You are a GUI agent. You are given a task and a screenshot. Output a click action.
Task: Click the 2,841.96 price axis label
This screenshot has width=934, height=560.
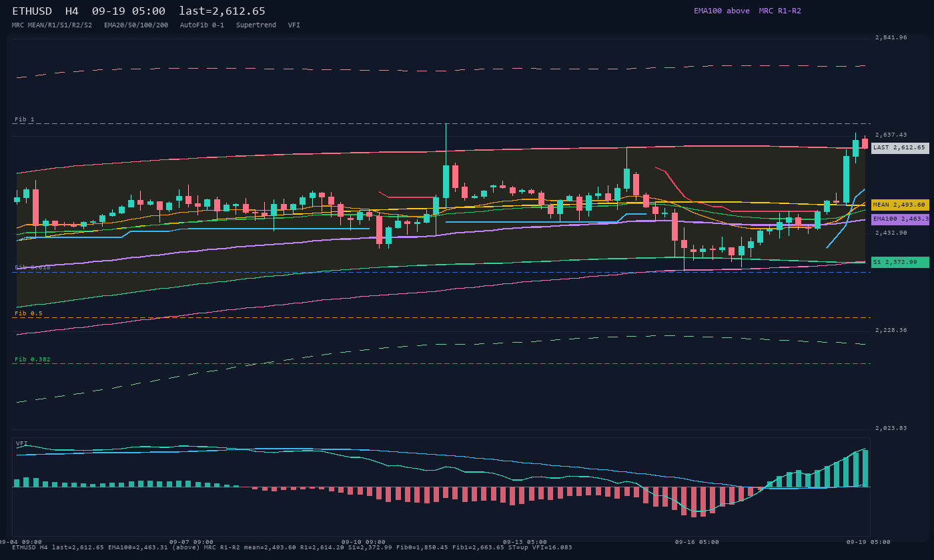point(891,37)
